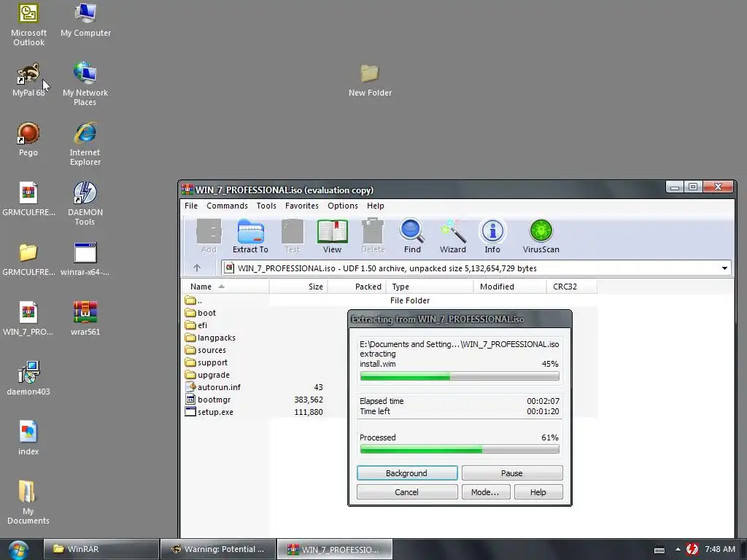The image size is (747, 560).
Task: Select the daemon403 installer desktop icon
Action: pyautogui.click(x=28, y=378)
